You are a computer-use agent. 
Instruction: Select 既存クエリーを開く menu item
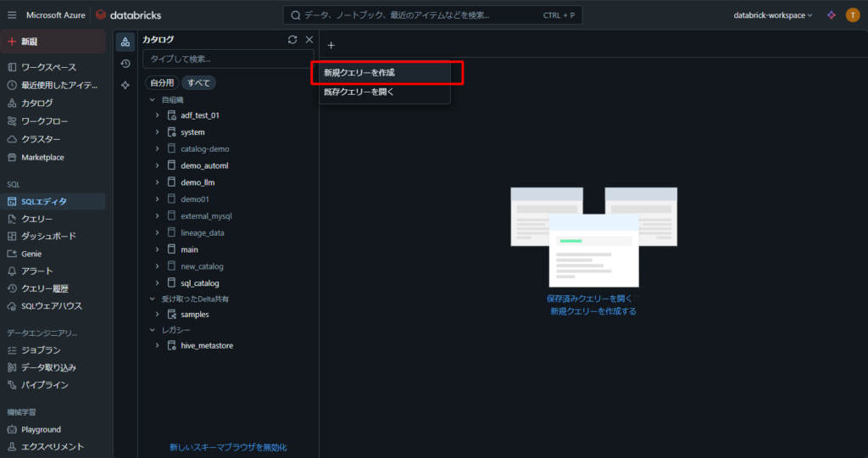tap(359, 92)
